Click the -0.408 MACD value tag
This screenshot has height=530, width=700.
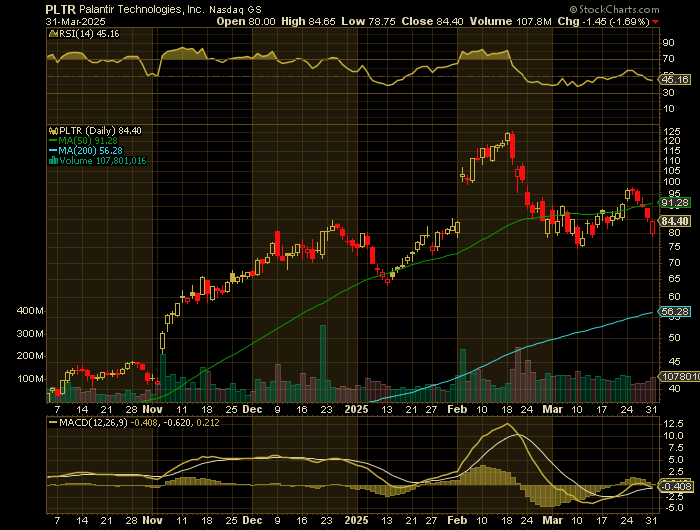677,486
